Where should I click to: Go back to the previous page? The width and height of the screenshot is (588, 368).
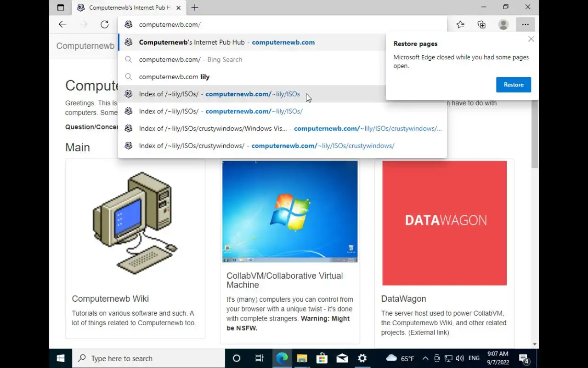(x=62, y=24)
